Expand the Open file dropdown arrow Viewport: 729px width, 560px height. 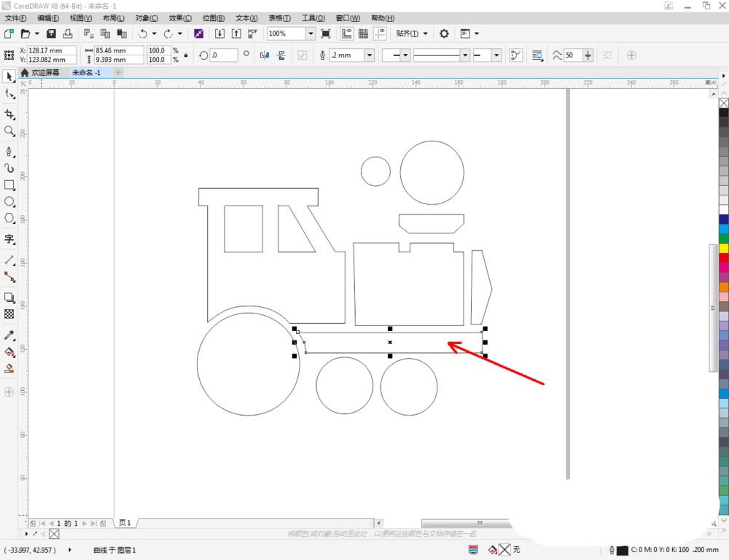point(36,34)
